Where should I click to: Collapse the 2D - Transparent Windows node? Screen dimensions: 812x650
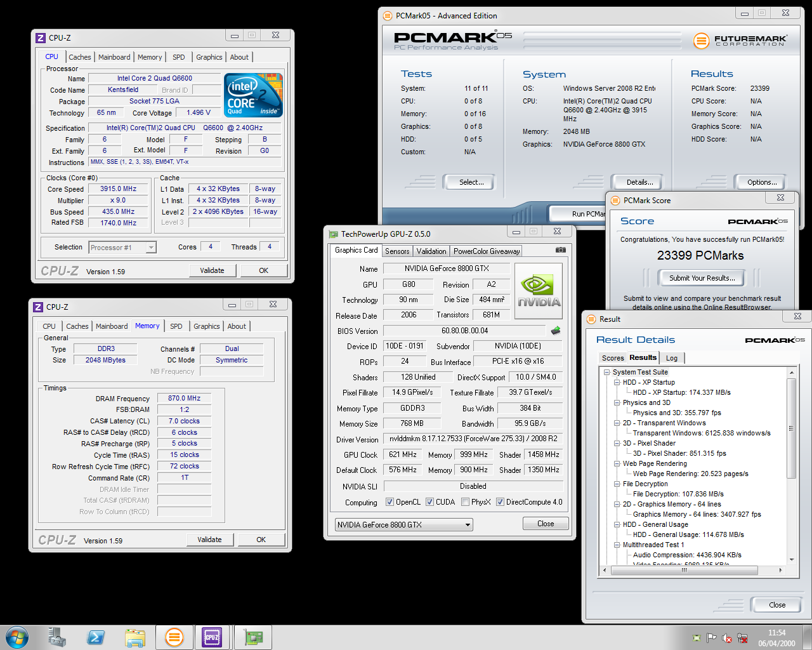pos(617,423)
